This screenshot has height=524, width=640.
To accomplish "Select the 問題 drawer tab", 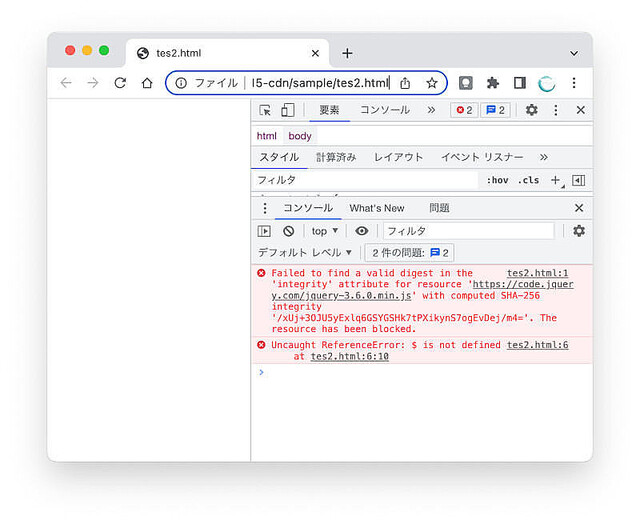I will tap(439, 208).
